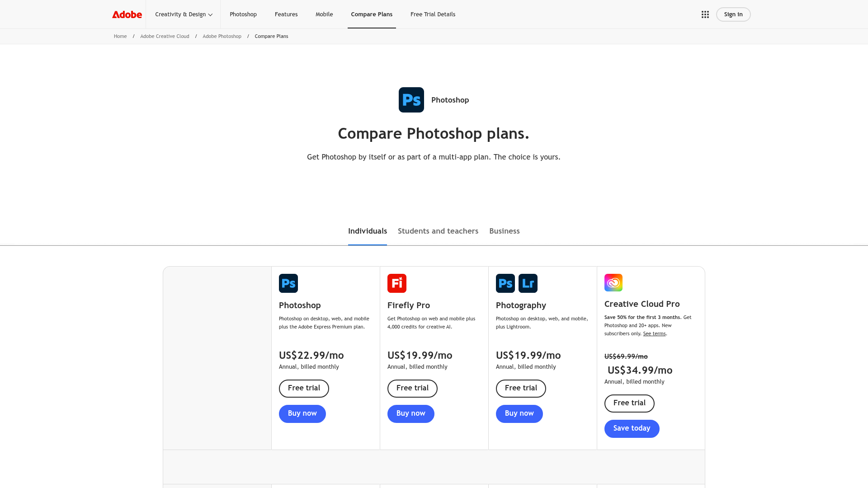Image resolution: width=868 pixels, height=488 pixels.
Task: Click the Photography plan title
Action: 521,305
